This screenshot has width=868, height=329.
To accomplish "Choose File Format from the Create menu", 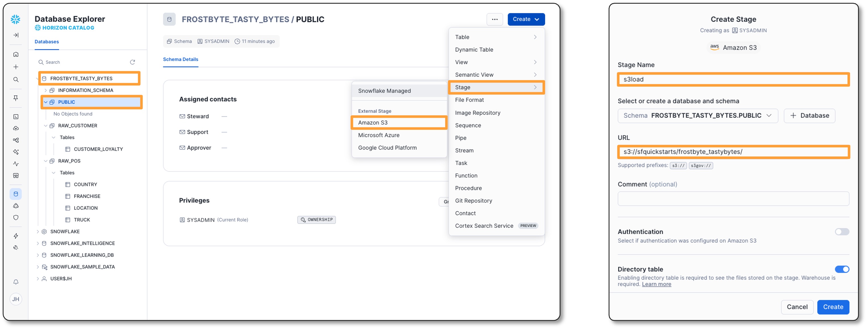I will point(469,100).
